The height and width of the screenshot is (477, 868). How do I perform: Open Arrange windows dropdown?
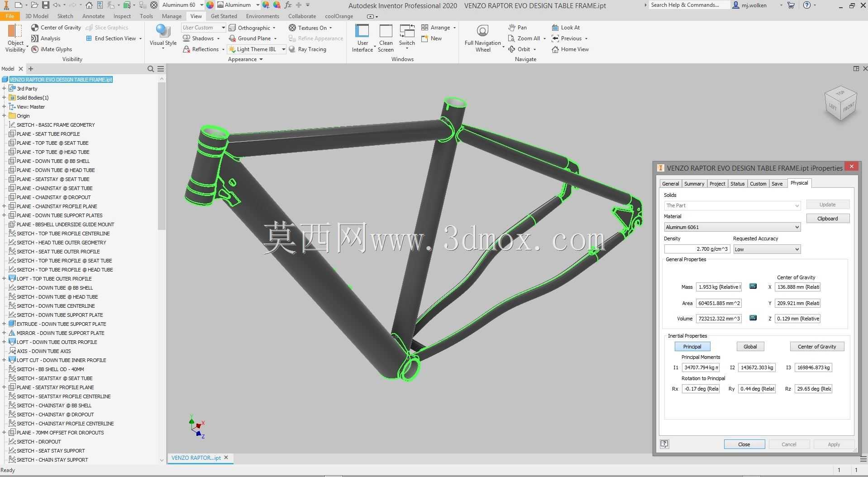tap(454, 28)
